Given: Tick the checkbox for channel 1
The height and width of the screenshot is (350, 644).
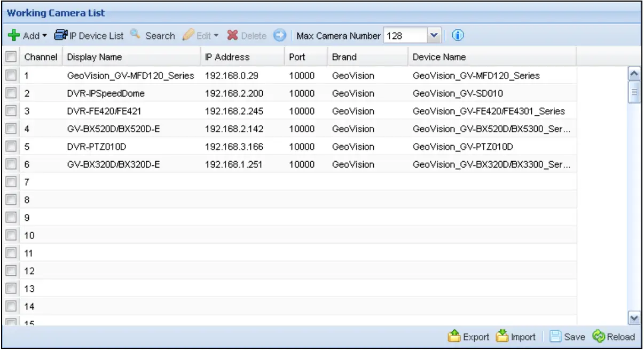Looking at the screenshot, I should pyautogui.click(x=11, y=76).
